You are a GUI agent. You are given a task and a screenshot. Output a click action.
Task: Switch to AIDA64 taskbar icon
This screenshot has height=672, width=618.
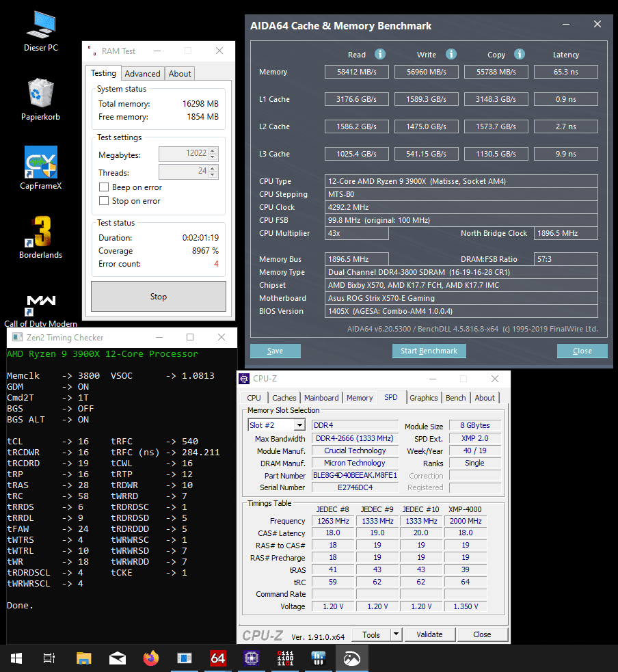pyautogui.click(x=217, y=658)
